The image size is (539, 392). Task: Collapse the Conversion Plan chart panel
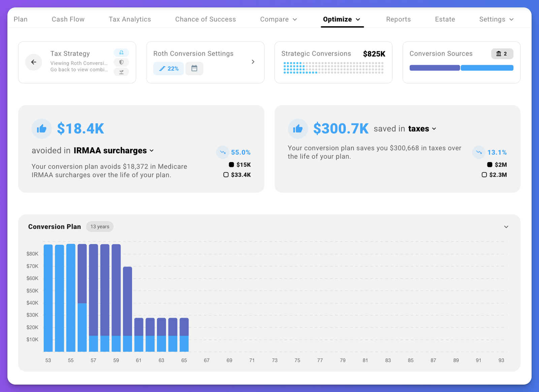coord(506,227)
